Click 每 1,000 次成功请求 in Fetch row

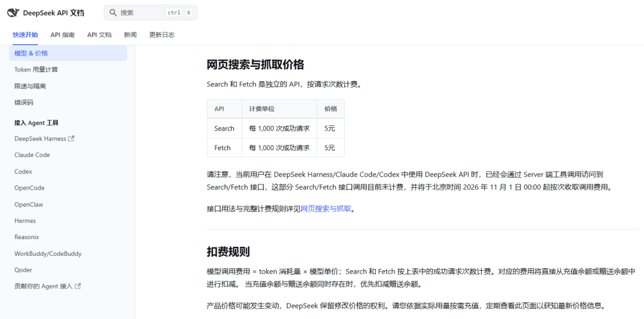pyautogui.click(x=279, y=148)
